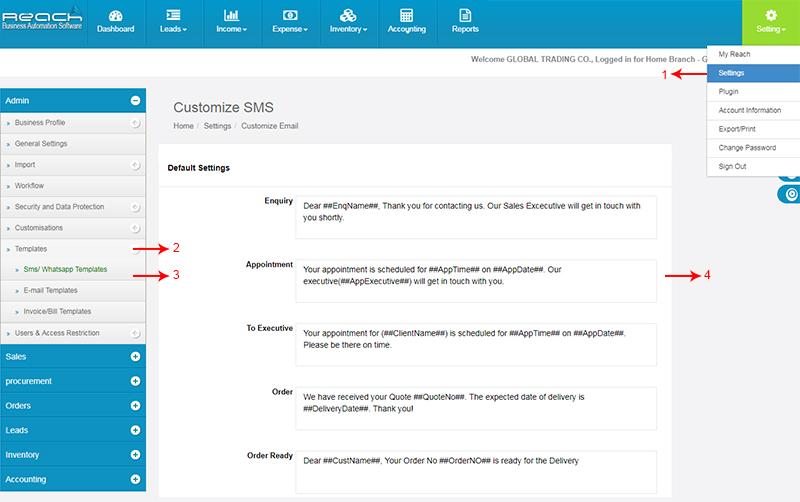Click the procurement section header label

coord(29,381)
